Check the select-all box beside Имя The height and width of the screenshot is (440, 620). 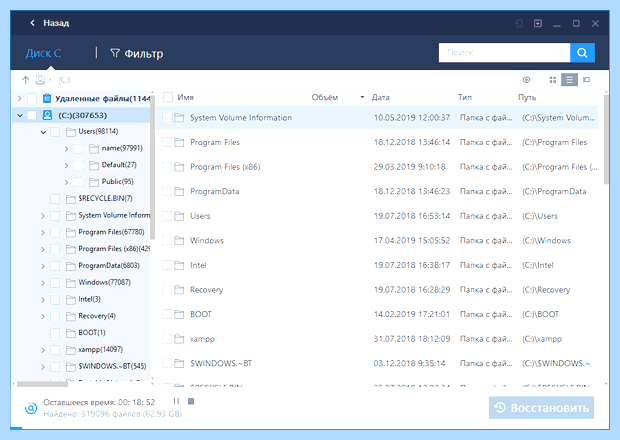pos(168,97)
